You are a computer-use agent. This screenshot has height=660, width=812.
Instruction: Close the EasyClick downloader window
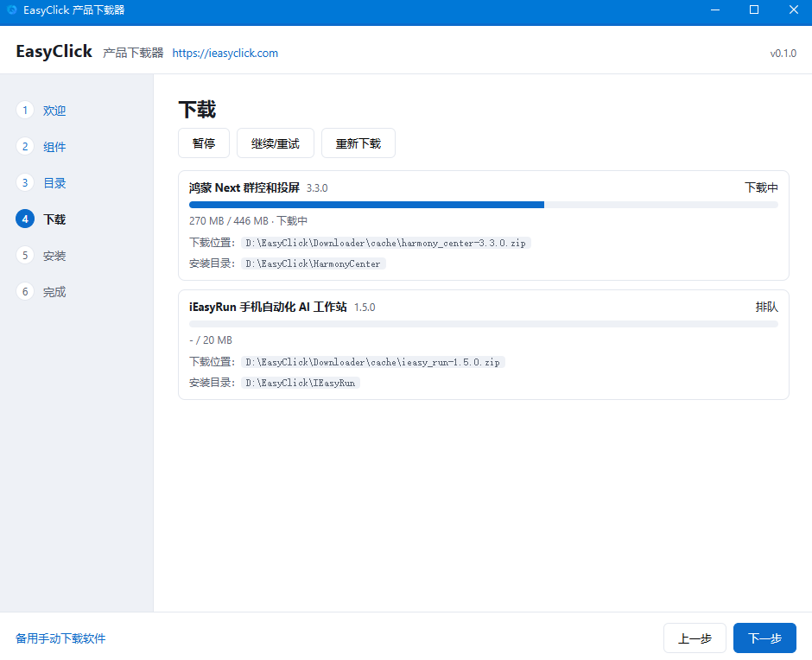793,10
